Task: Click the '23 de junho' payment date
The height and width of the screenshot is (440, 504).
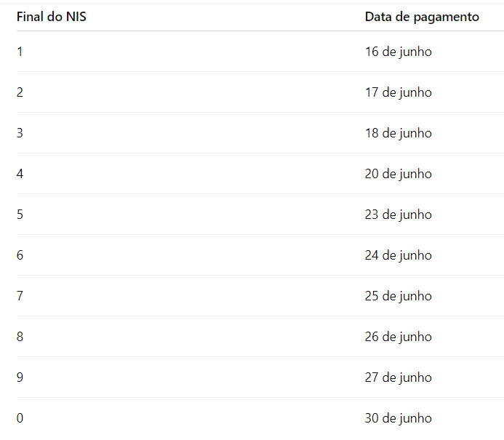Action: tap(399, 215)
